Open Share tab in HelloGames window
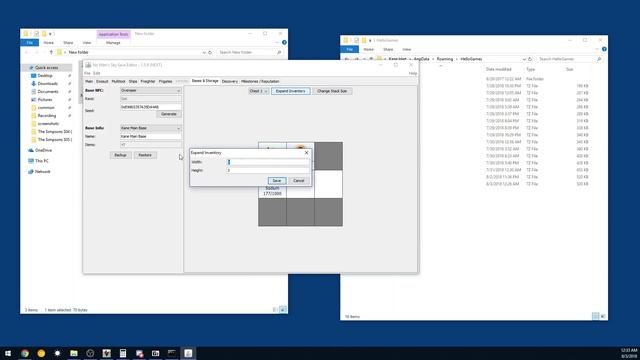The height and width of the screenshot is (360, 640). pyautogui.click(x=388, y=49)
